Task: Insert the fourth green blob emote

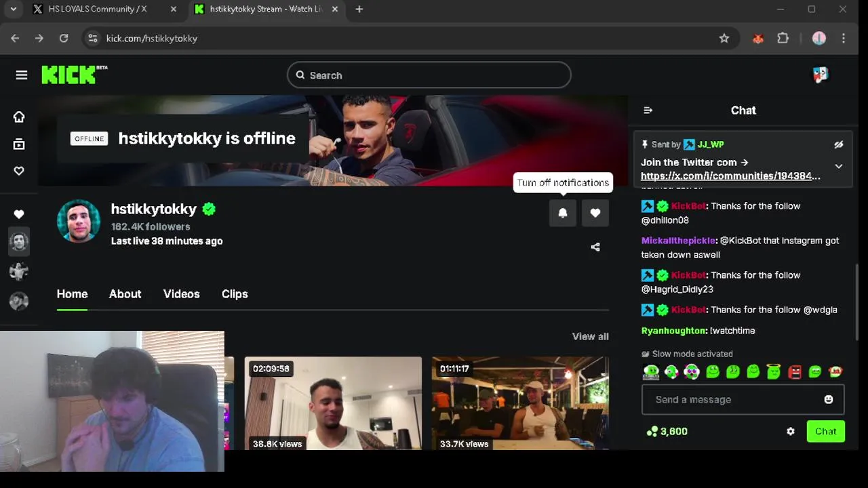Action: 712,371
